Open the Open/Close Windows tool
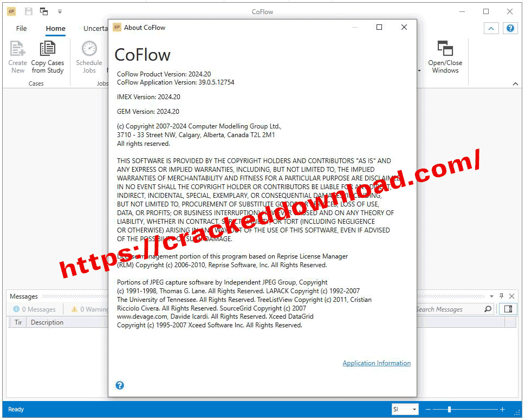The image size is (525, 420). pos(445,57)
